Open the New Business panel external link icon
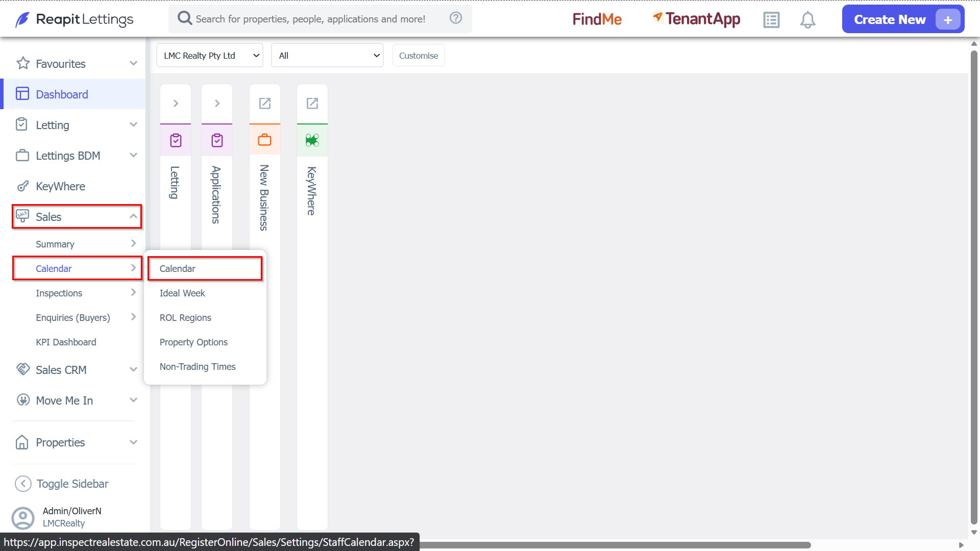The height and width of the screenshot is (551, 980). click(x=264, y=104)
